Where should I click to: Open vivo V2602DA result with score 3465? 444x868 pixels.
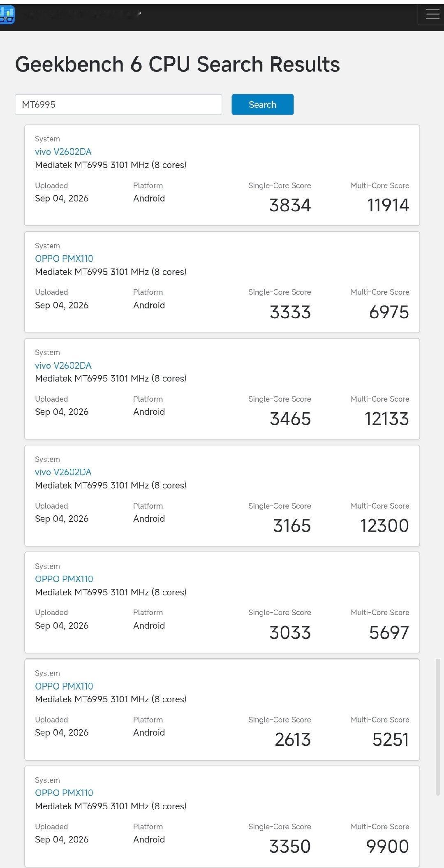(63, 366)
